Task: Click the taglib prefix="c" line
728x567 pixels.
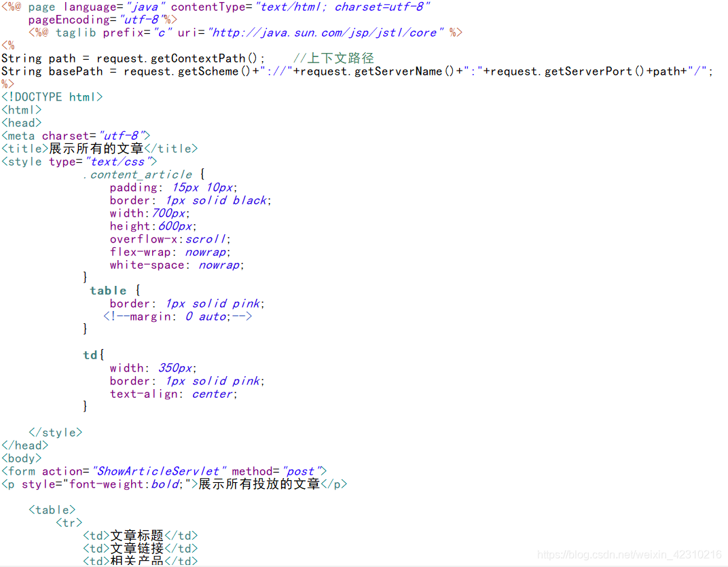Action: click(245, 33)
